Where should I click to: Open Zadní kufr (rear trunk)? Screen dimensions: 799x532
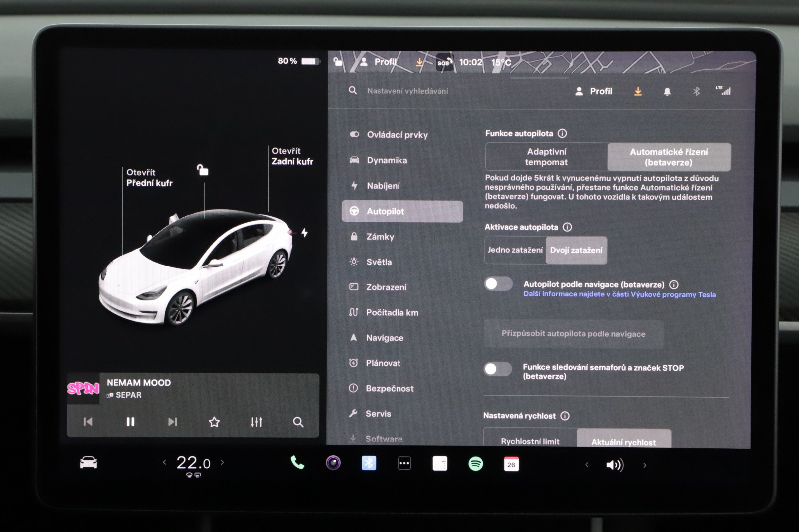[292, 156]
